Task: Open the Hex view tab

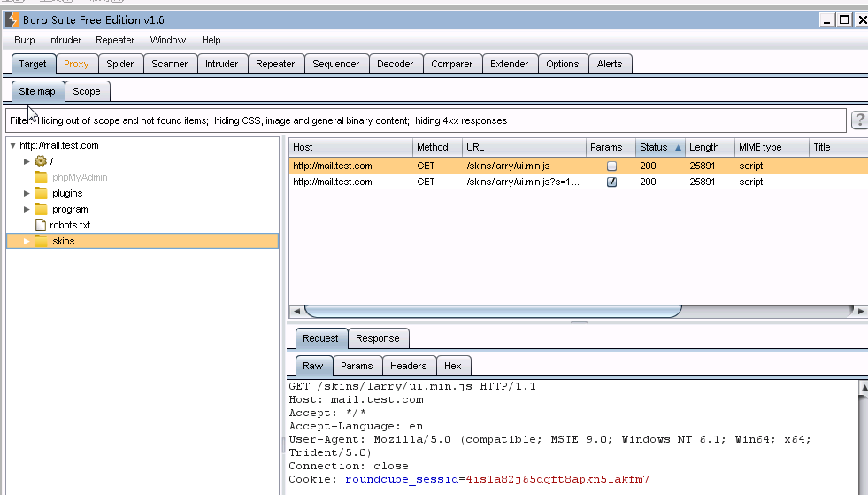Action: pyautogui.click(x=452, y=366)
